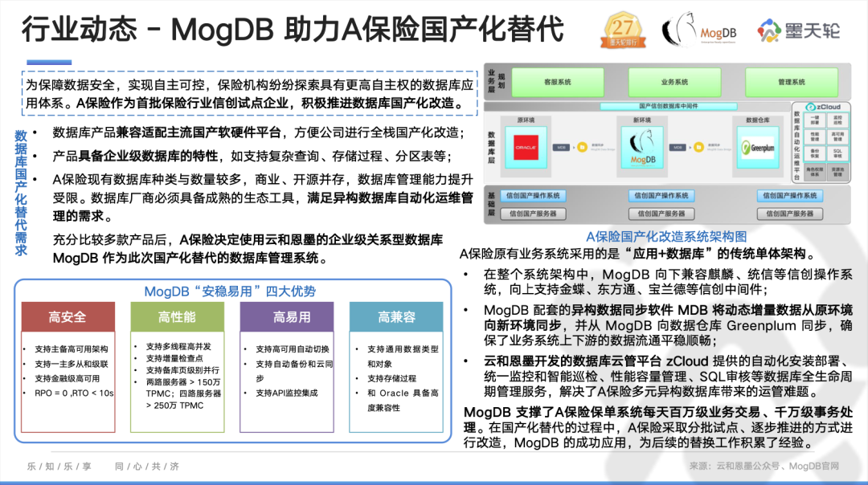The width and height of the screenshot is (868, 485).
Task: Click the dashed-box intro paragraph starting 为保障数据安全
Action: [250, 93]
